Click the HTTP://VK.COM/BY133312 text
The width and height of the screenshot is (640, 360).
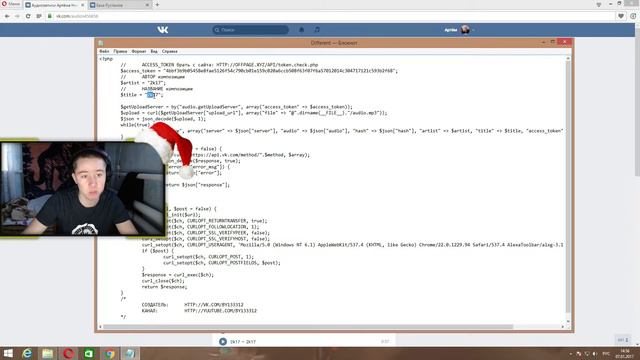coord(214,305)
